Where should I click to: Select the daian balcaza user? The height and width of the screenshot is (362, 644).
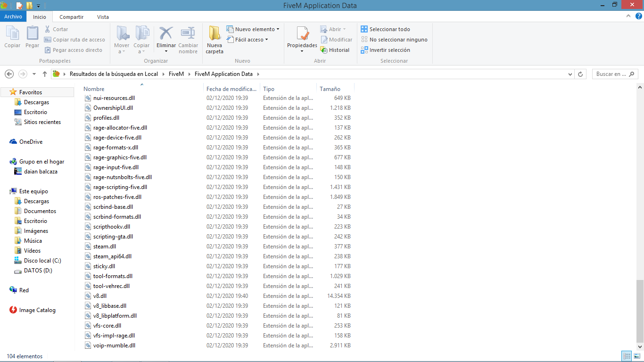pos(41,172)
